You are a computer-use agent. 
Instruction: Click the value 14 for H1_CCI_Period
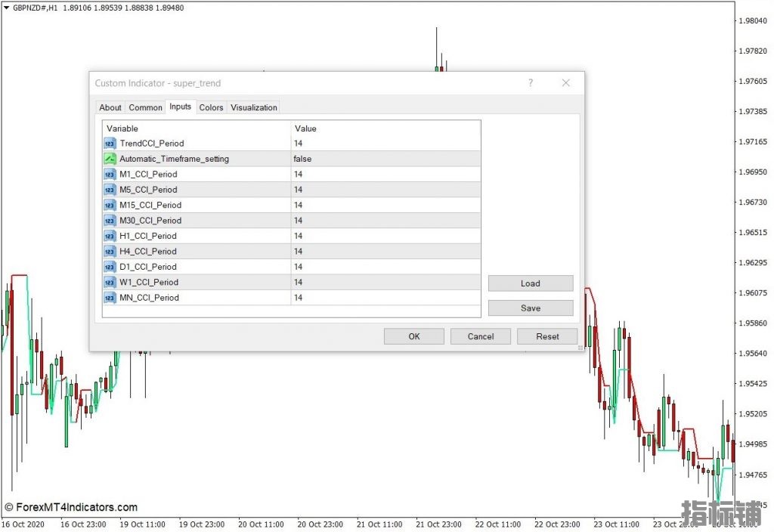pyautogui.click(x=298, y=236)
